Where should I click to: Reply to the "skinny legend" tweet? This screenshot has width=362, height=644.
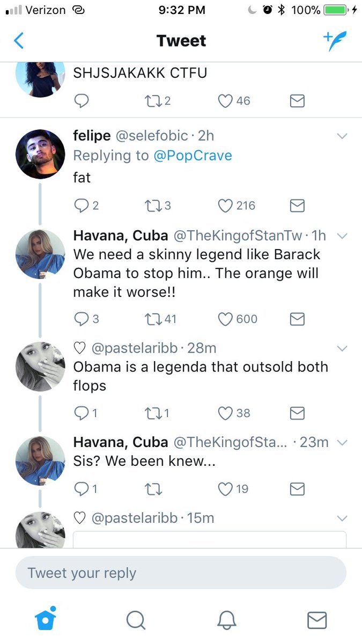click(x=82, y=319)
